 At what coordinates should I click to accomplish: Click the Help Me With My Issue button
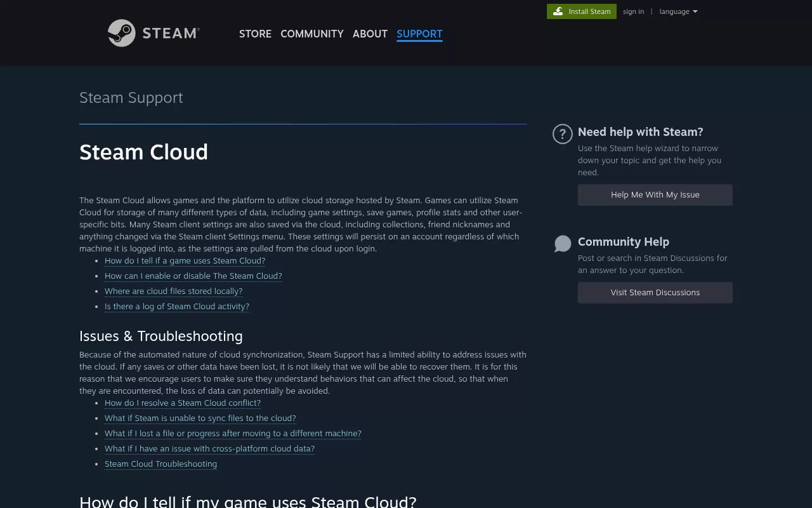[655, 195]
